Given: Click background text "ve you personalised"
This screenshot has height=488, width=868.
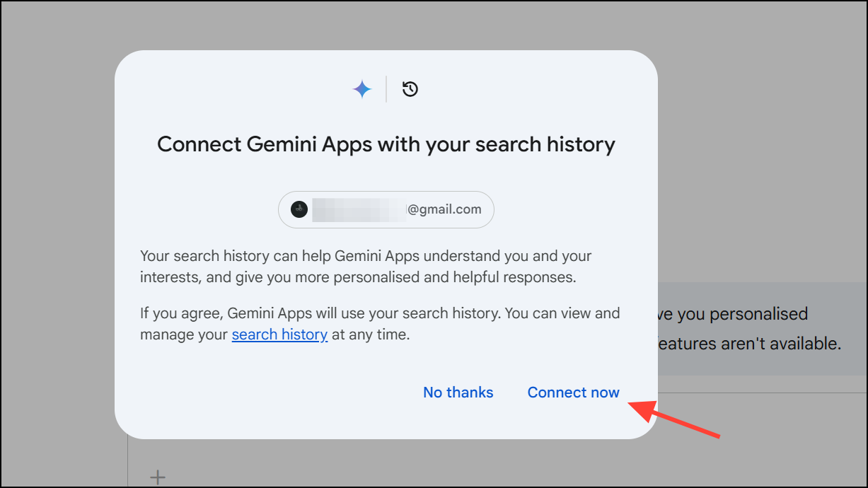Looking at the screenshot, I should click(733, 314).
